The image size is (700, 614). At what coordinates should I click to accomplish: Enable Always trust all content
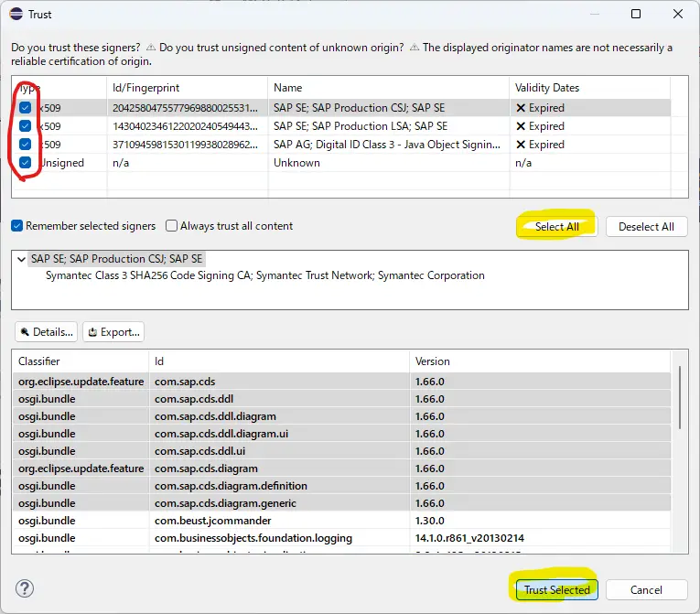click(x=171, y=225)
